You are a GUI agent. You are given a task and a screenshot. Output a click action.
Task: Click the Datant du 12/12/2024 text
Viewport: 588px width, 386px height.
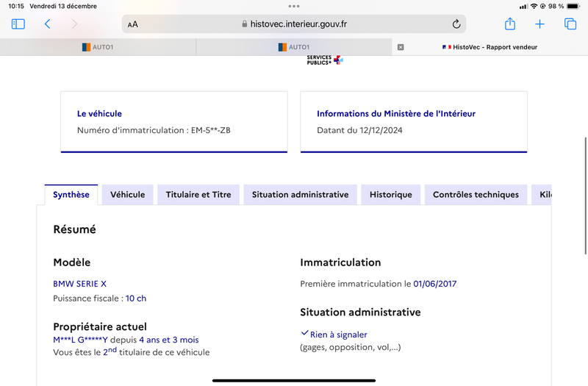click(359, 130)
